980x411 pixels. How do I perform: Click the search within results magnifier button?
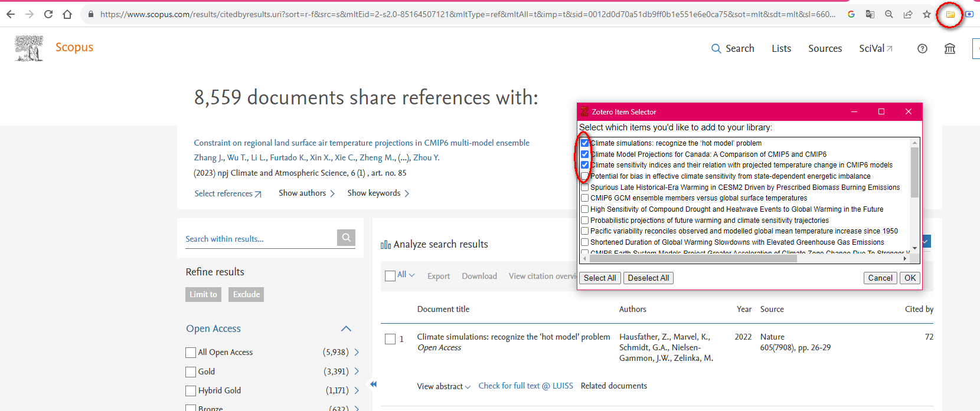pyautogui.click(x=346, y=238)
